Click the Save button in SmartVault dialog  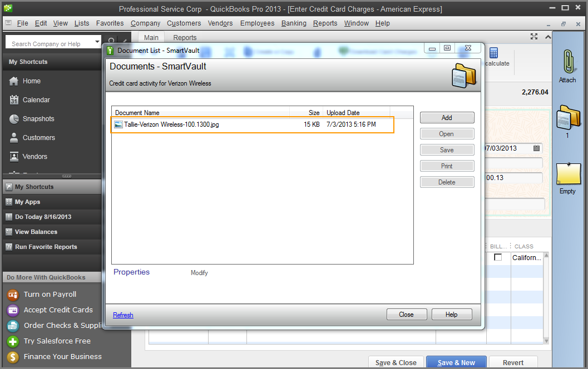tap(447, 150)
